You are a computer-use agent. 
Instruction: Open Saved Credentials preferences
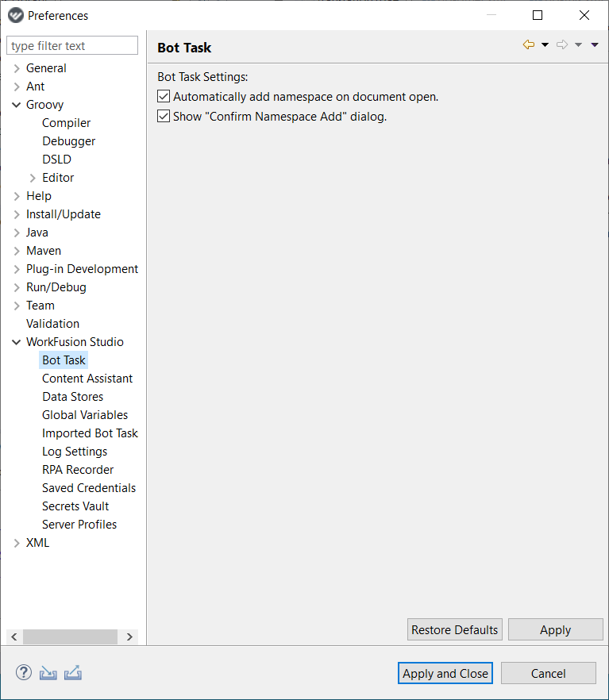(89, 488)
